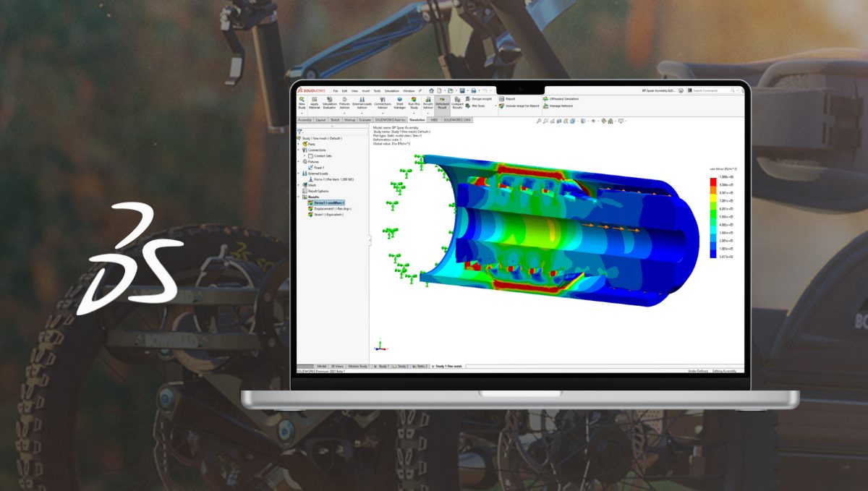Viewport: 868px width, 491px height.
Task: Click the Print icon
Action: [x=473, y=90]
